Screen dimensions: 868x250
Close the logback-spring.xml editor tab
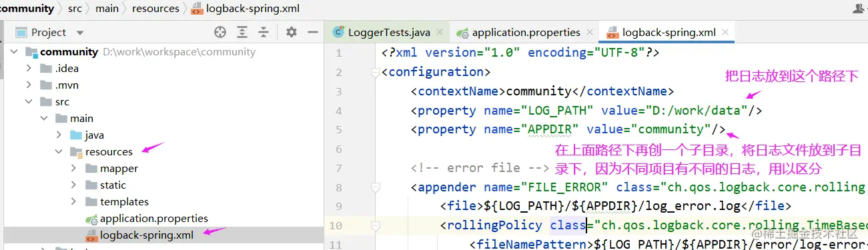[x=725, y=32]
